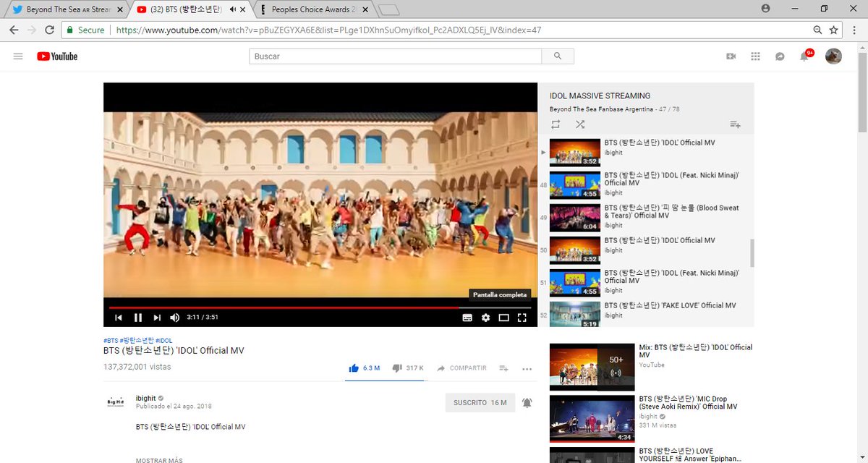868x463 pixels.
Task: Toggle channel notification bell
Action: (527, 402)
